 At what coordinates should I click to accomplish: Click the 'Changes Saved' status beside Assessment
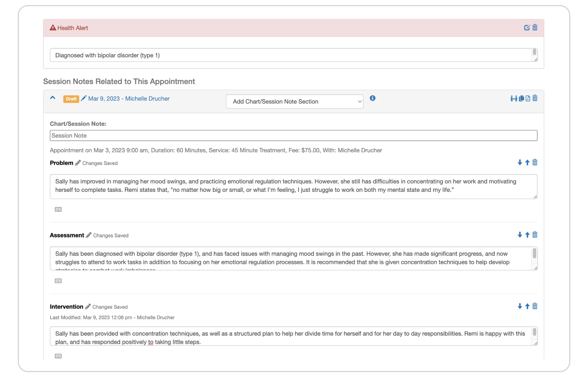[x=111, y=236]
